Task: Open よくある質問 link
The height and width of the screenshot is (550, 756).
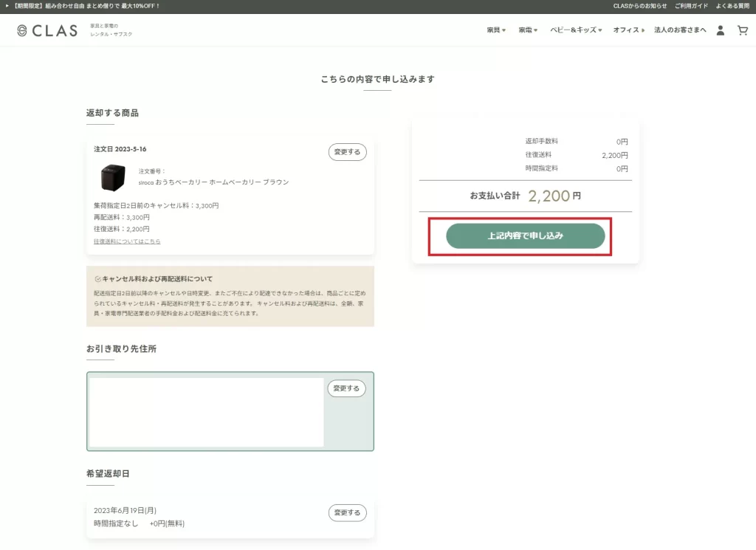Action: pyautogui.click(x=732, y=6)
